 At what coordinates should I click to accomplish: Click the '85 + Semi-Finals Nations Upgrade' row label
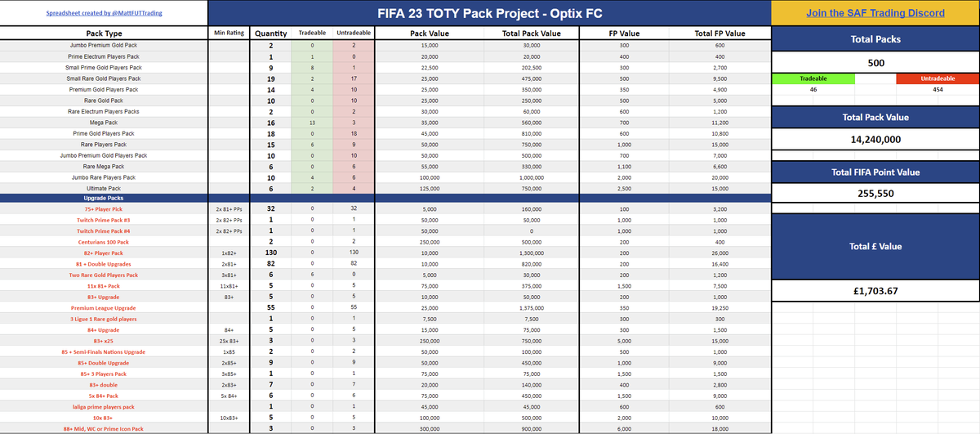pos(104,351)
